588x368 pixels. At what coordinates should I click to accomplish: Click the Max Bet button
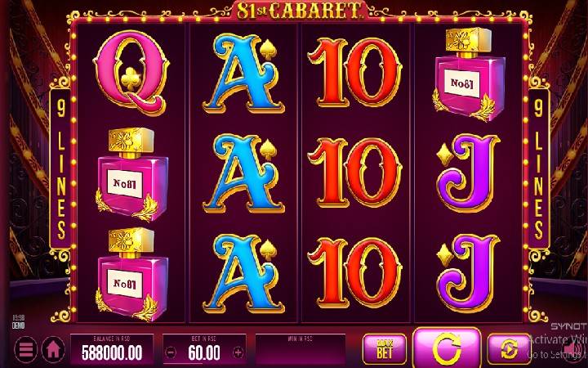pos(385,349)
